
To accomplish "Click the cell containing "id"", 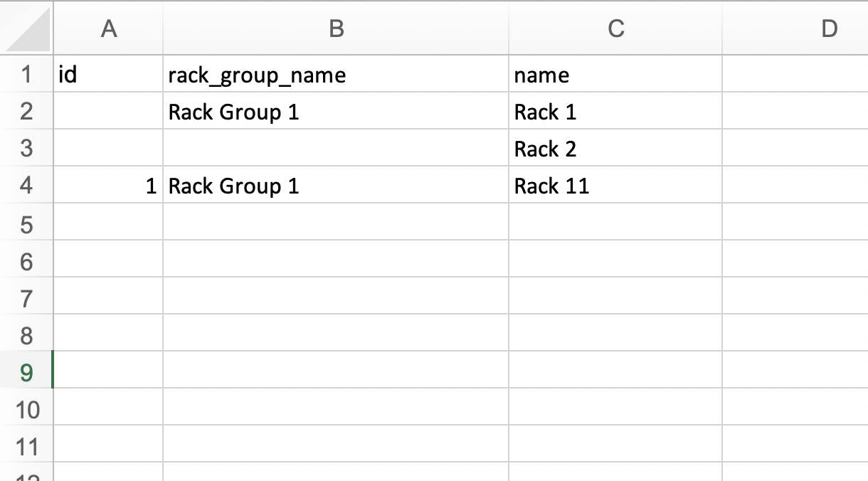I will (x=108, y=74).
